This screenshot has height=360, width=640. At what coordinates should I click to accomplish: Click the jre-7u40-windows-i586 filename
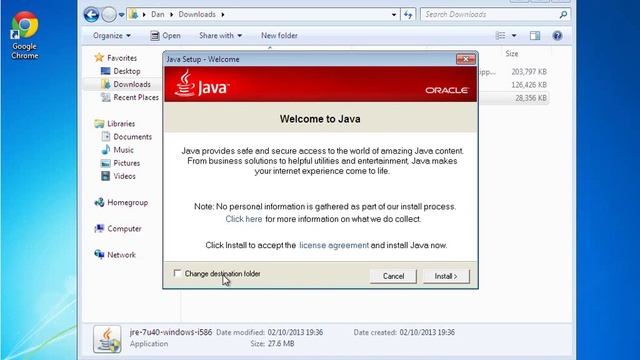coord(171,332)
